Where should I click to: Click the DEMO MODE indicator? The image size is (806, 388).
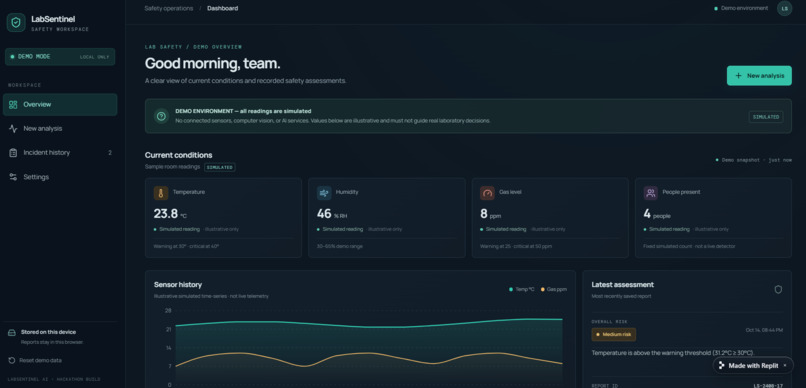(x=60, y=57)
